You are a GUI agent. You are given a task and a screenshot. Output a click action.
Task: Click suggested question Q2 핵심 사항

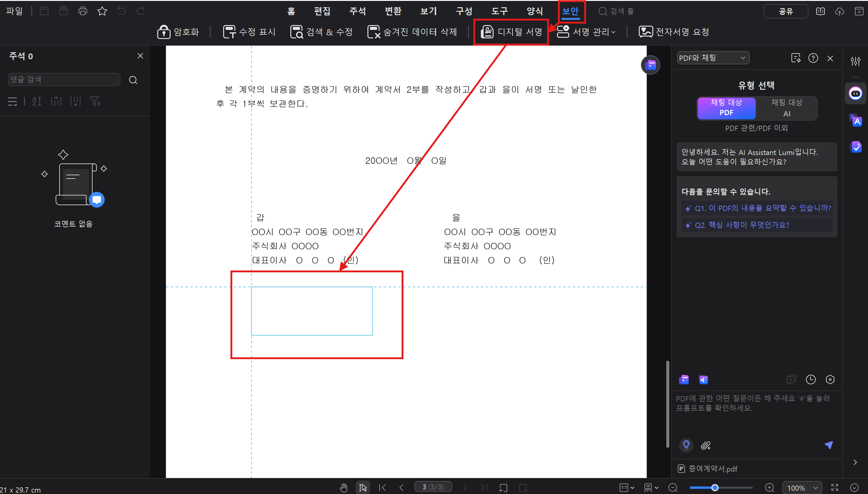757,225
